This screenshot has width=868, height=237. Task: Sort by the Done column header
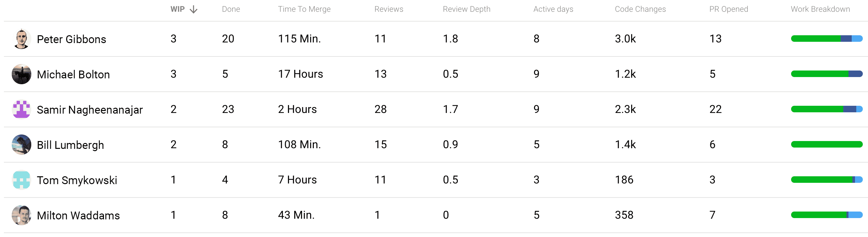(231, 9)
